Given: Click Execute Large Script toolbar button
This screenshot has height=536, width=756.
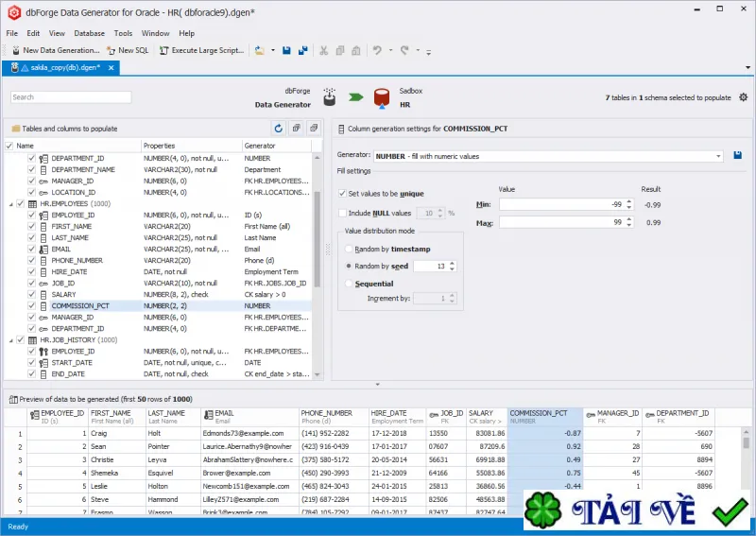Looking at the screenshot, I should click(201, 50).
